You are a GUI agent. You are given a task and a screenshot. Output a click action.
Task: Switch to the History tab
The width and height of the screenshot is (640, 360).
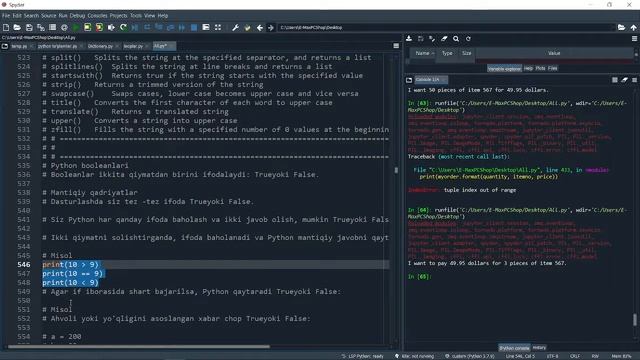point(539,348)
